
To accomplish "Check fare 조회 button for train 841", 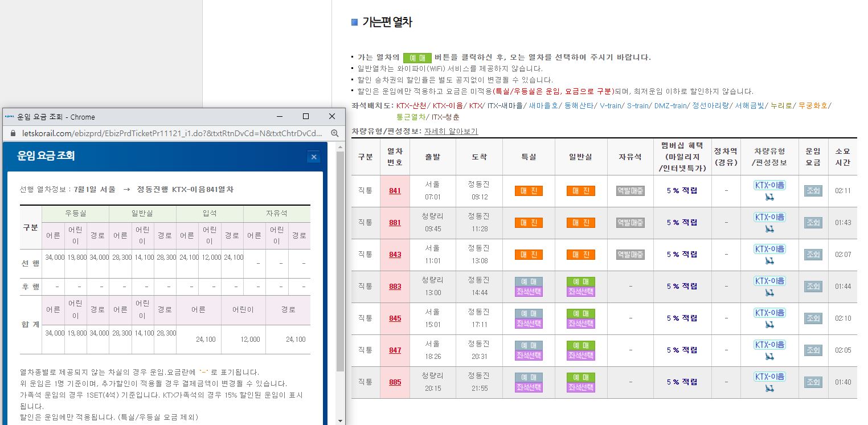I will tap(813, 191).
